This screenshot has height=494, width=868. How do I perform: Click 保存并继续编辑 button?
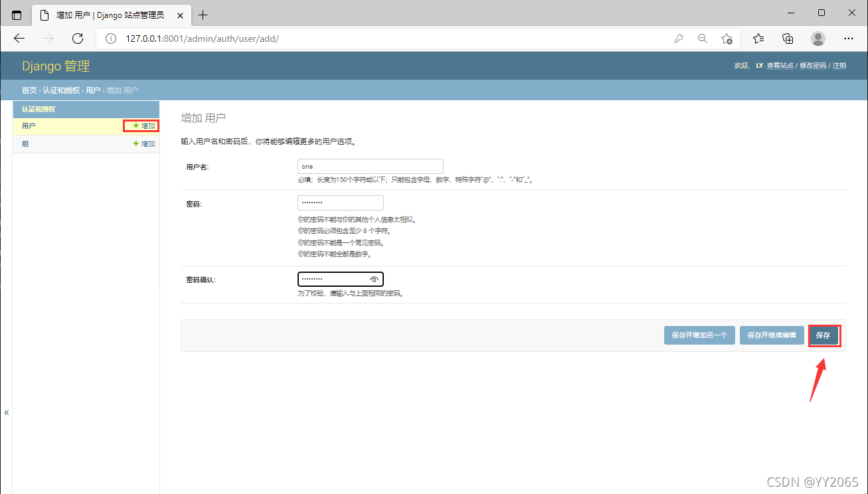point(772,335)
